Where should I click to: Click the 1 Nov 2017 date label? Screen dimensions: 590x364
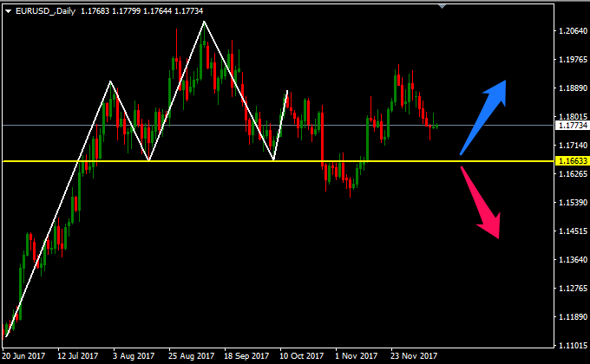(x=356, y=355)
